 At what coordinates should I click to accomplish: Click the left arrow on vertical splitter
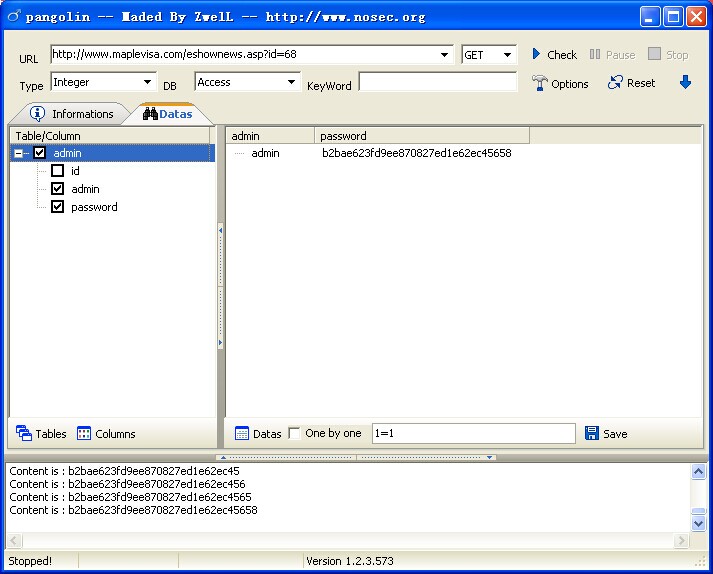coord(221,231)
